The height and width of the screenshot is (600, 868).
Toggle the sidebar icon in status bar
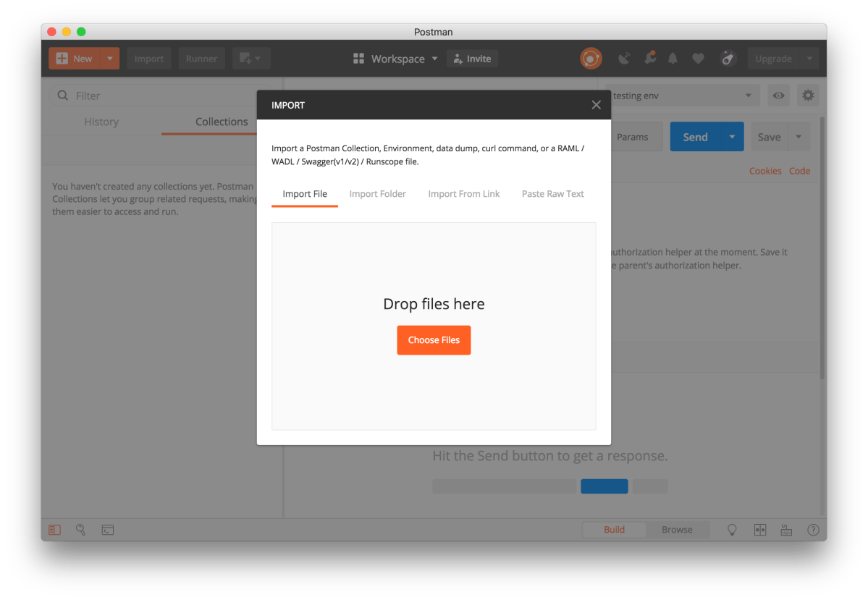(54, 530)
